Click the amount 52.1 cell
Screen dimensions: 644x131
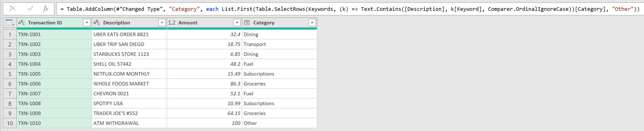click(x=204, y=94)
